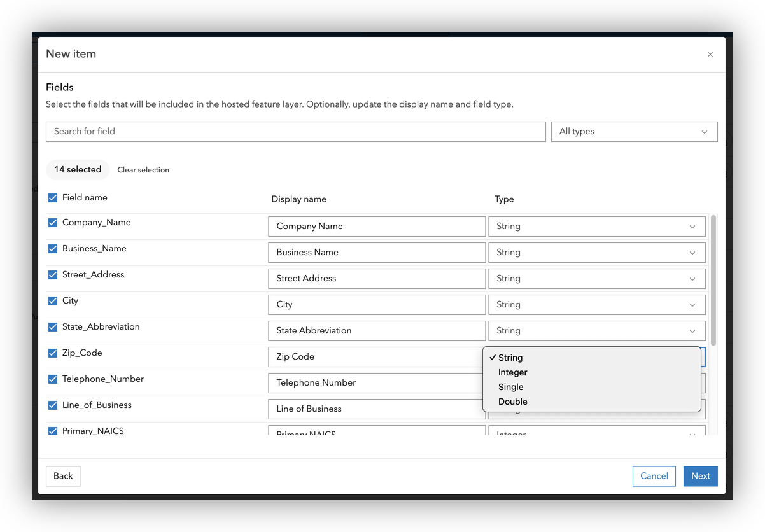Click the Business Name display name field
The height and width of the screenshot is (532, 765).
pos(376,253)
